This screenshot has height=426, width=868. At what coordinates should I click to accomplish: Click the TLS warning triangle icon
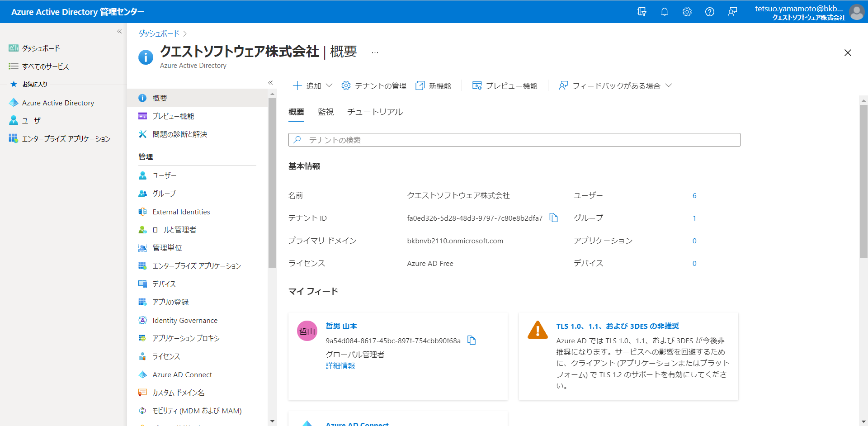[538, 330]
